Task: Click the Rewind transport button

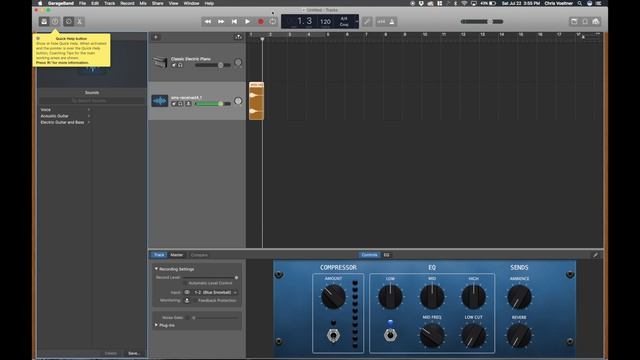Action: coord(208,21)
